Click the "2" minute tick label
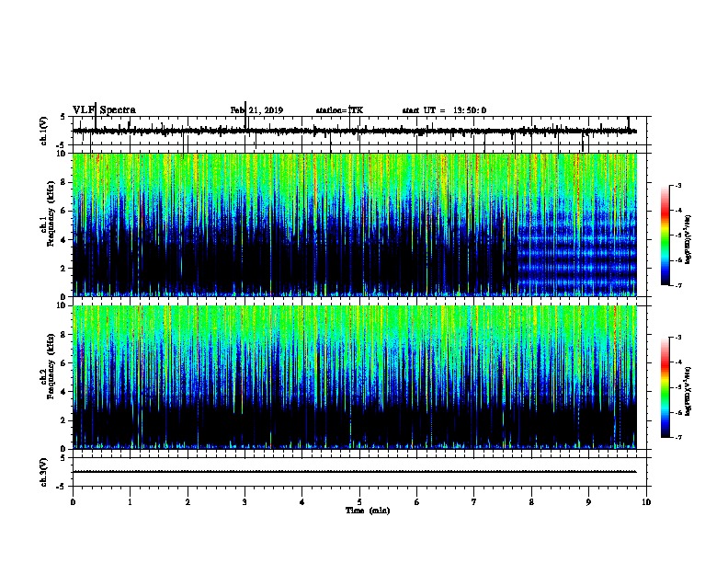Screen dimensions: 728x563 pos(188,502)
